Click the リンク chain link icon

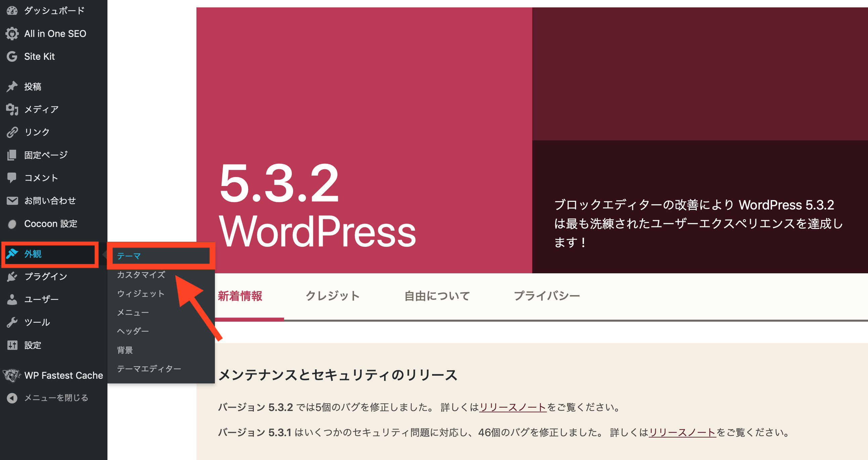(x=12, y=132)
